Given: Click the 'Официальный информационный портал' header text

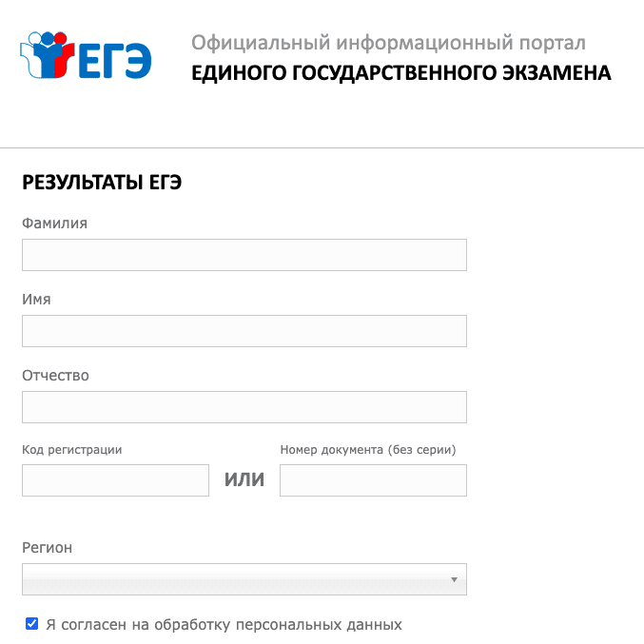Looking at the screenshot, I should coord(388,43).
